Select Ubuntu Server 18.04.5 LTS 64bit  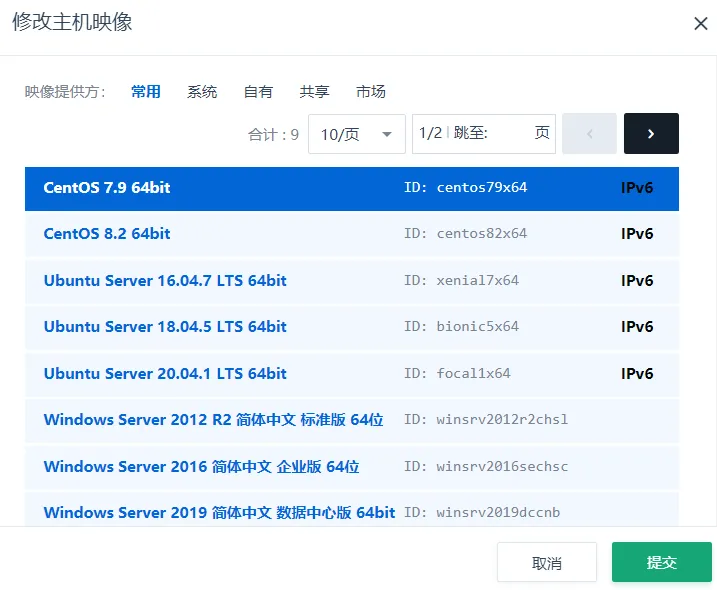(352, 327)
